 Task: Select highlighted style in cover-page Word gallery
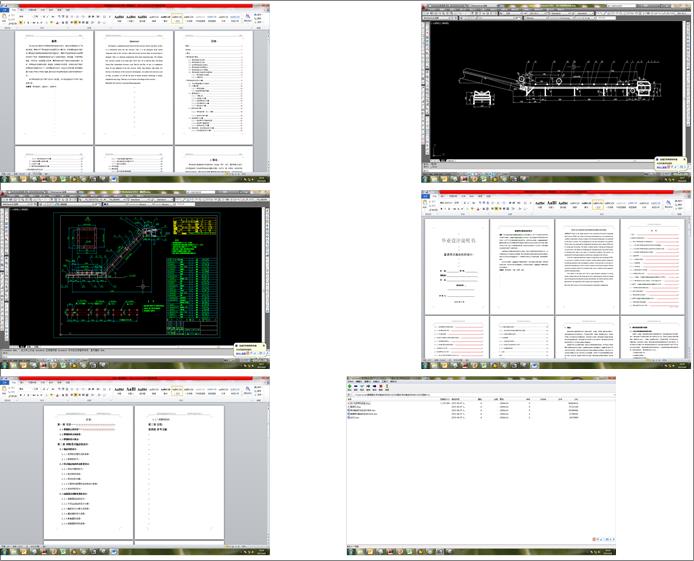pos(598,205)
